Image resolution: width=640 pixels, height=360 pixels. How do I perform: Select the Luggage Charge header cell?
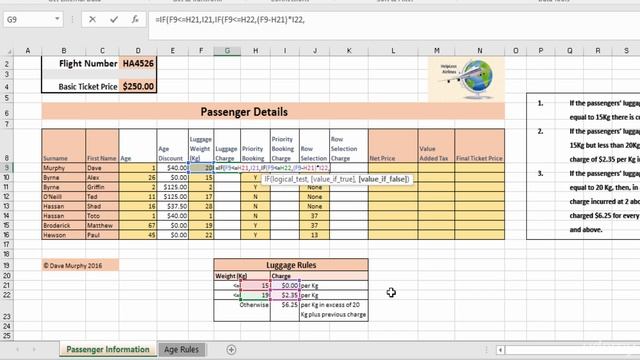coord(227,146)
